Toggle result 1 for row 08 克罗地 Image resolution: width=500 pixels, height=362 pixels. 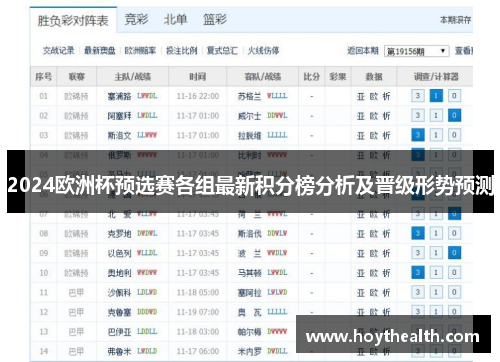coord(436,233)
